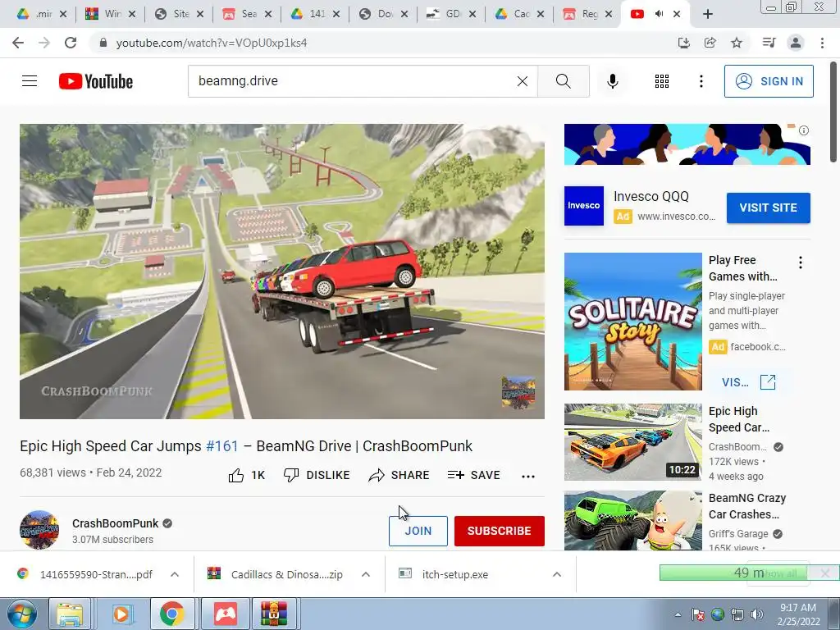This screenshot has height=630, width=840.
Task: Share this page from address bar
Action: [x=710, y=43]
